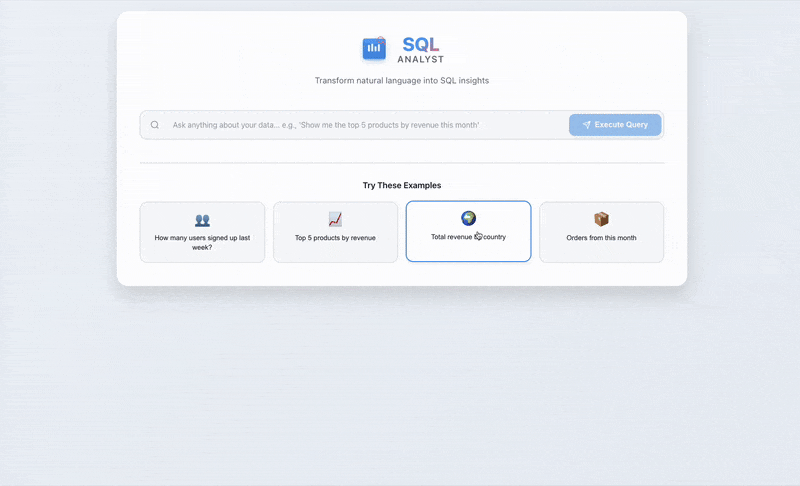Select 'How many users signed up last week?' example
The image size is (800, 486).
coord(203,232)
